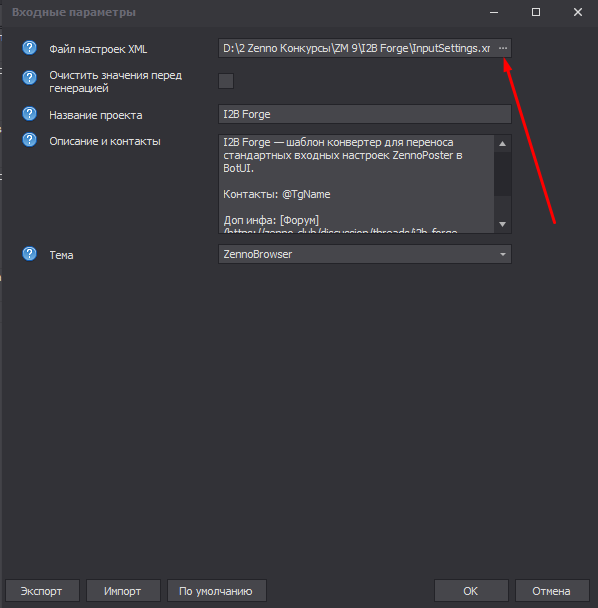
Task: Click help icon beside Файл настроек XML
Action: coord(29,48)
